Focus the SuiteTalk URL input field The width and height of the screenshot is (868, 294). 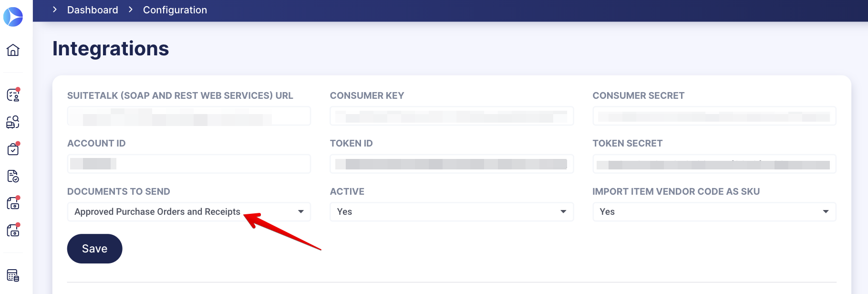(189, 116)
